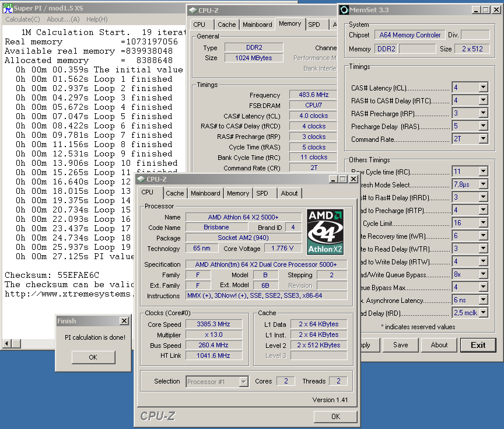This screenshot has width=504, height=429.
Task: Click Core Voltage value 1.776 V
Action: click(x=283, y=248)
